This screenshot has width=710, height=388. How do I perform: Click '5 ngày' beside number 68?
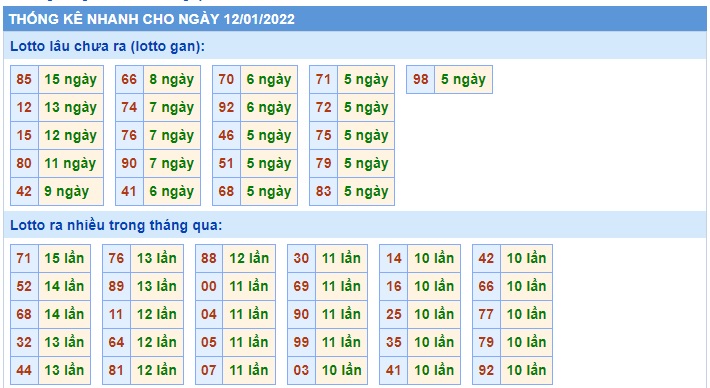[269, 192]
